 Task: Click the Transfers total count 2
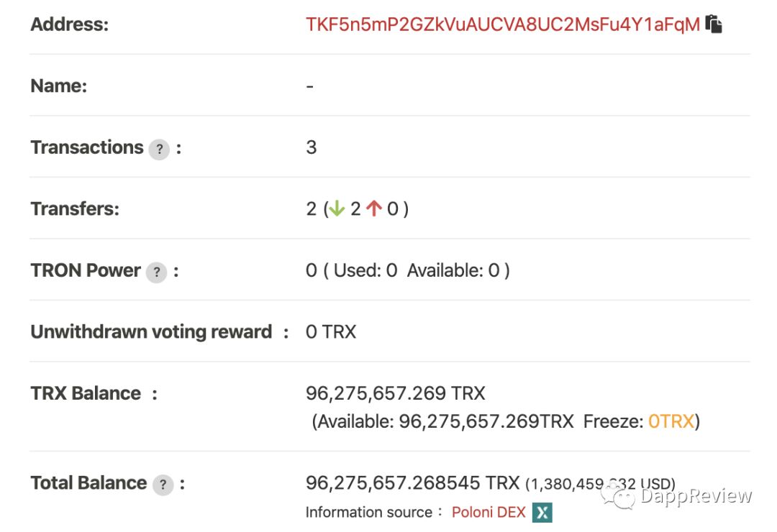pyautogui.click(x=312, y=209)
